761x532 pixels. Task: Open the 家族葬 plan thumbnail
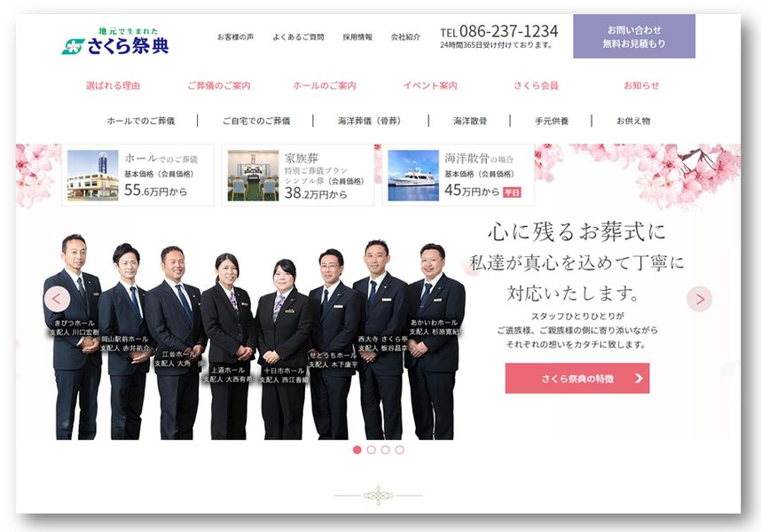(253, 176)
